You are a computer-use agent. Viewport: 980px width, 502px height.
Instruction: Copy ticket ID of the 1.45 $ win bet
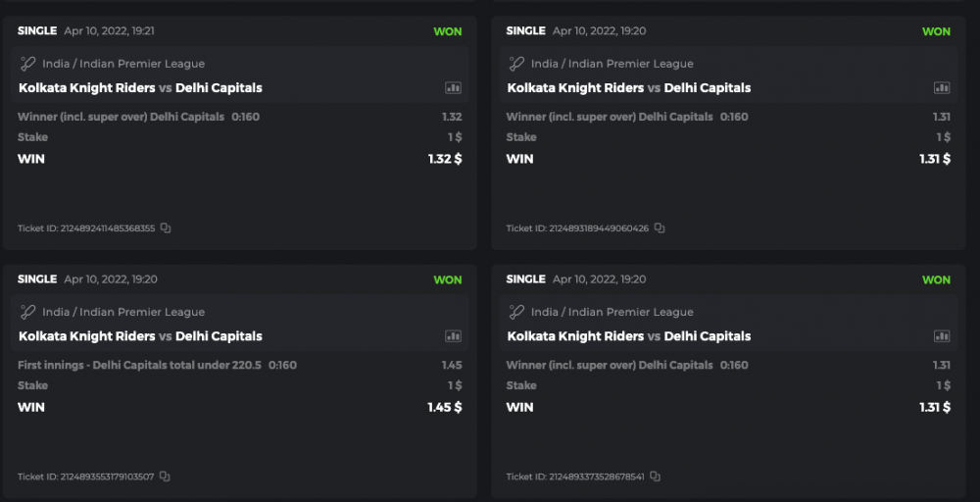pyautogui.click(x=165, y=477)
